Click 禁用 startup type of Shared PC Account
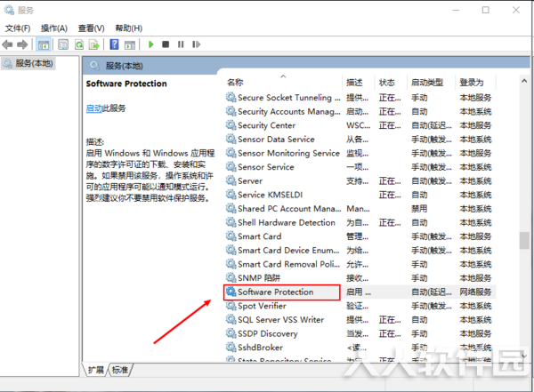Viewport: 534px width, 392px height. coord(419,209)
